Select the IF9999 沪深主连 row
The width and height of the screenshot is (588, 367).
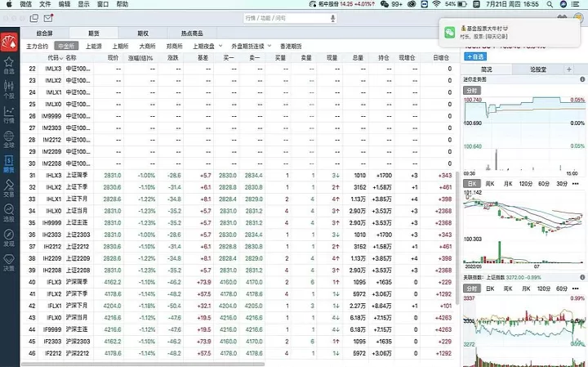pos(238,329)
